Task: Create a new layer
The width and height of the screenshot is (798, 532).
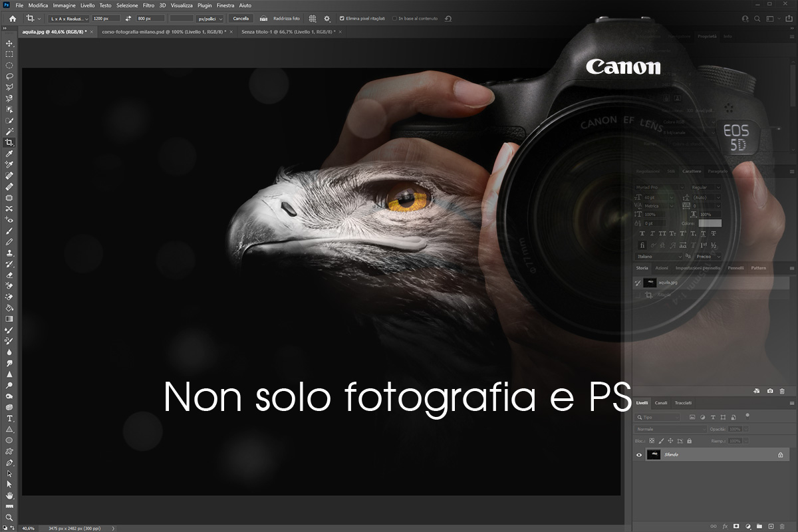Action: point(771,526)
